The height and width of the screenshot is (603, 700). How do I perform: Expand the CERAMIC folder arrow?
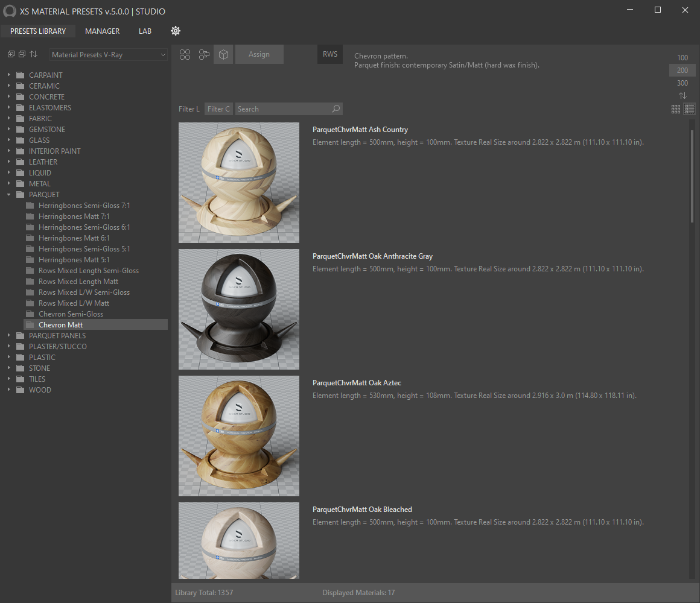click(x=9, y=86)
